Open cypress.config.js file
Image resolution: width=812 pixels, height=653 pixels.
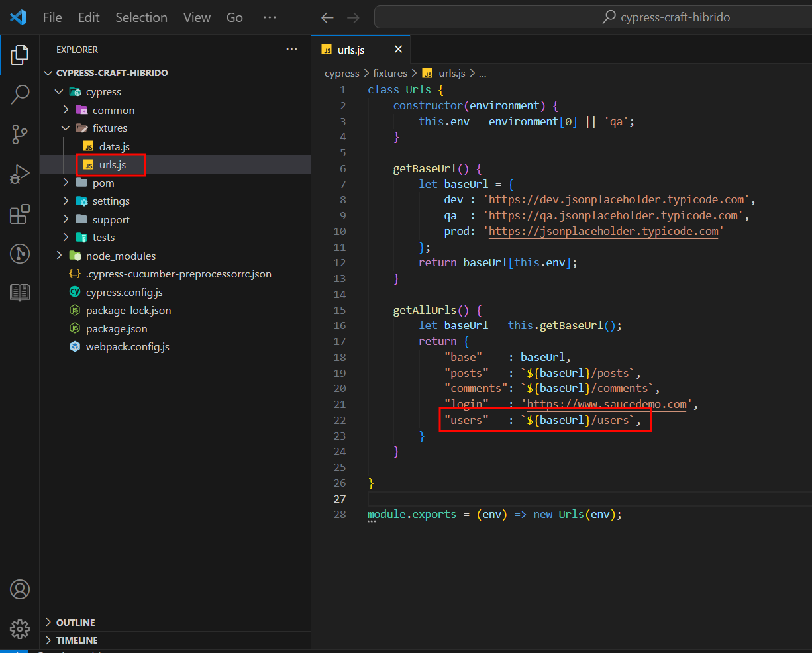(x=176, y=292)
